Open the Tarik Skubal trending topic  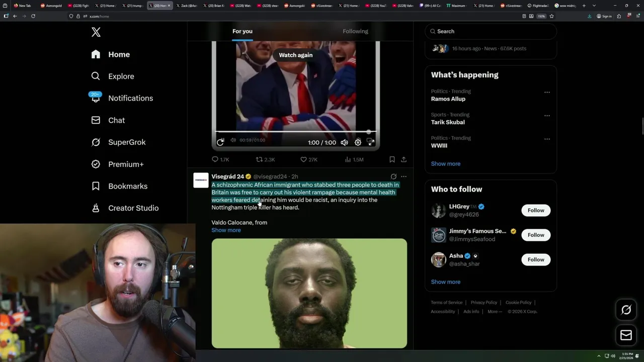pos(448,122)
